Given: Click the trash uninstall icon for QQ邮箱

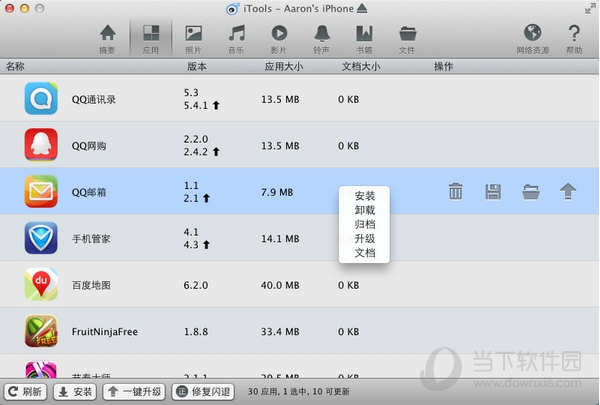Looking at the screenshot, I should tap(455, 191).
